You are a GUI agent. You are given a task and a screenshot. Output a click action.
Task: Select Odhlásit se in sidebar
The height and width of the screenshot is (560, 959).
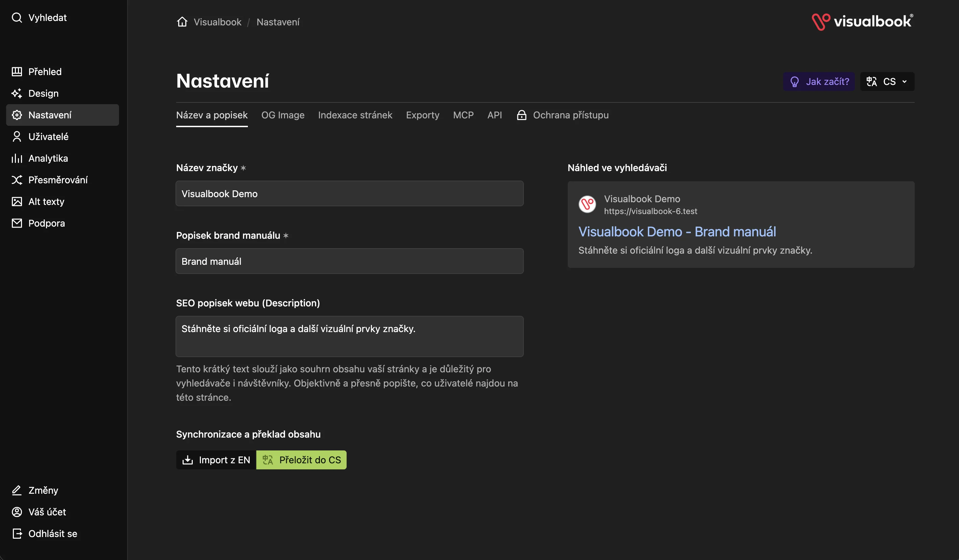pos(63,534)
